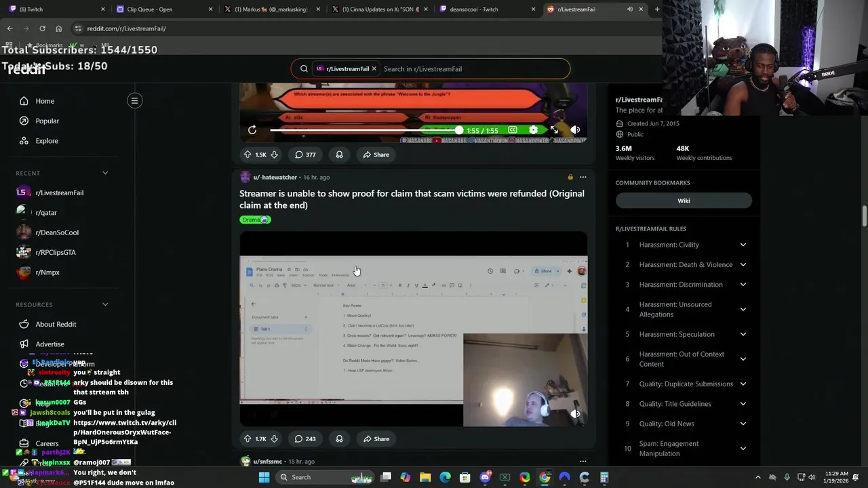Screen dimensions: 868x488
Task: Open r/RPClipsGTA community
Action: click(56, 252)
